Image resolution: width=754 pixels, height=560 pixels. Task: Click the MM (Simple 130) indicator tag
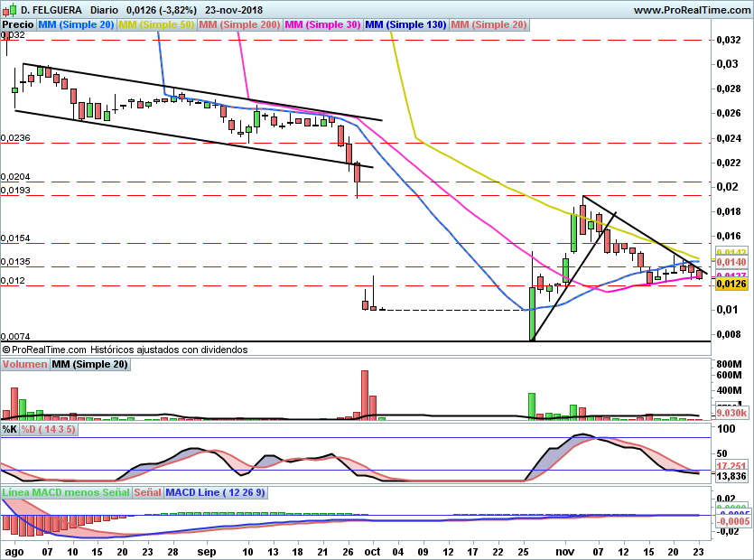click(x=405, y=25)
